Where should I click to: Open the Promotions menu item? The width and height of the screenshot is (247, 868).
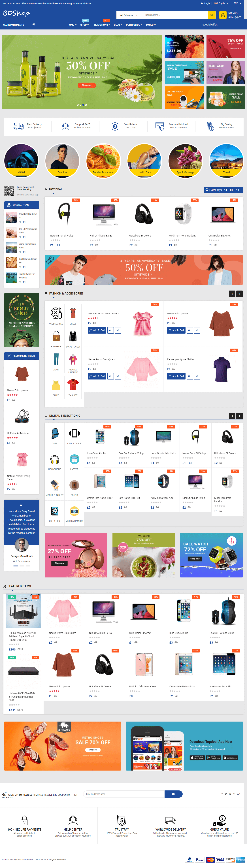[x=101, y=25]
